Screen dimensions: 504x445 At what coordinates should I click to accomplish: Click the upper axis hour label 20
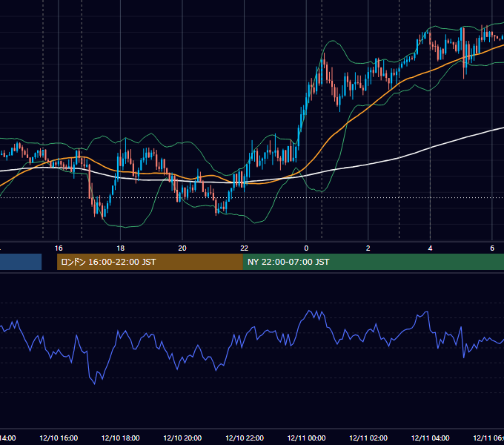pos(182,248)
